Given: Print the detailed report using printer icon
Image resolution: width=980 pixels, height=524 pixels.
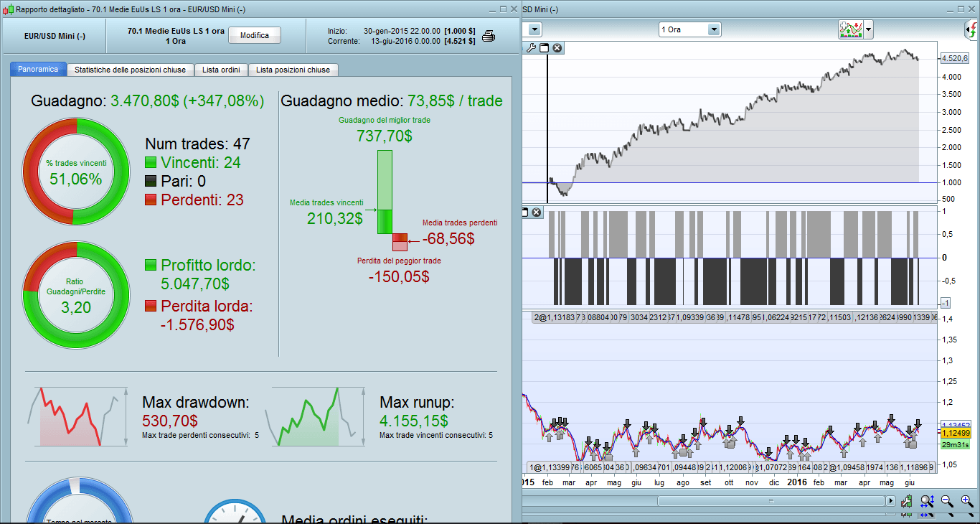Looking at the screenshot, I should 489,36.
